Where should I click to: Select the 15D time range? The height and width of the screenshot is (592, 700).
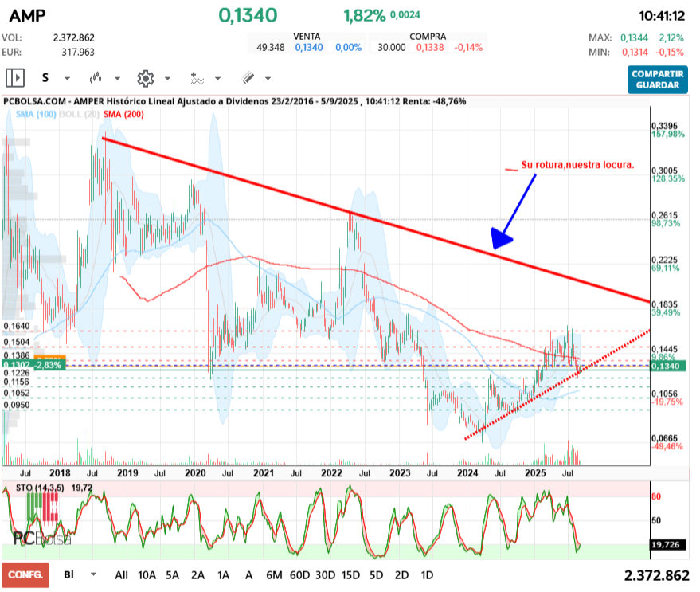(350, 575)
